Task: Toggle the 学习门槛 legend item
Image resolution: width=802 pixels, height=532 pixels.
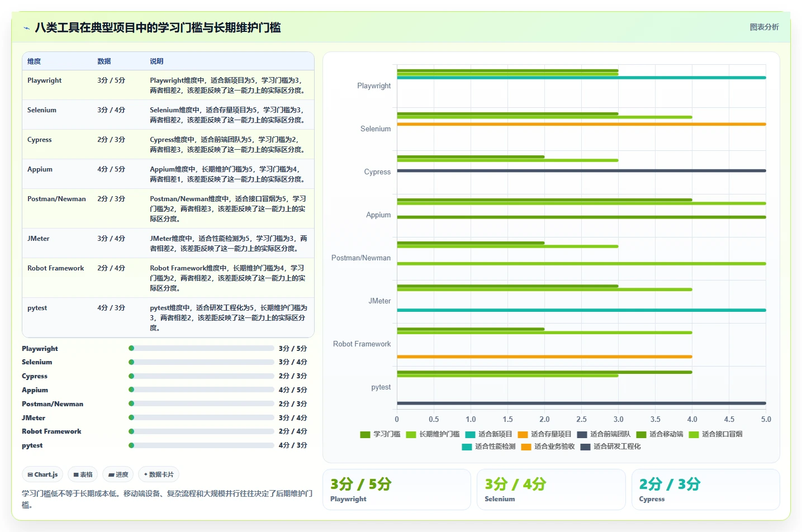Action: tap(380, 434)
